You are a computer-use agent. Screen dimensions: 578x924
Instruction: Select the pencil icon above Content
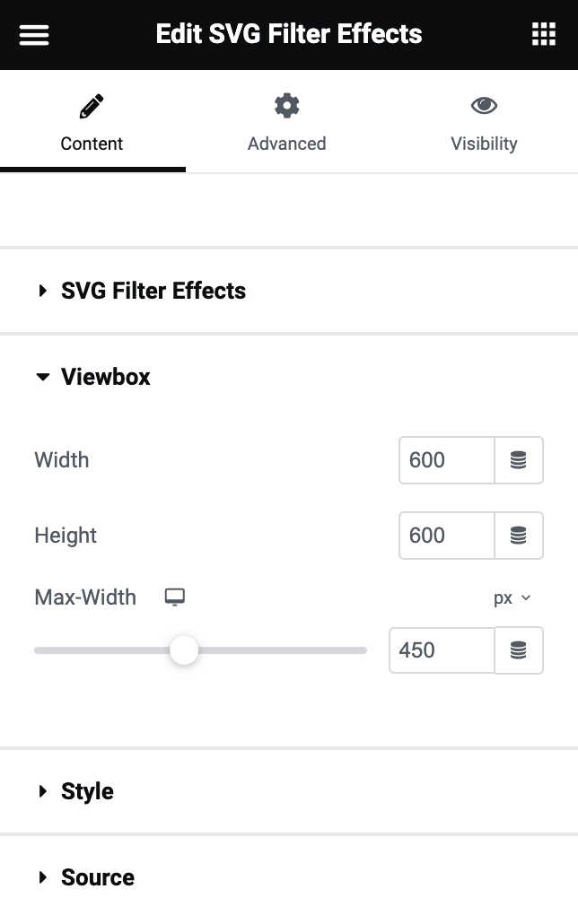click(92, 105)
